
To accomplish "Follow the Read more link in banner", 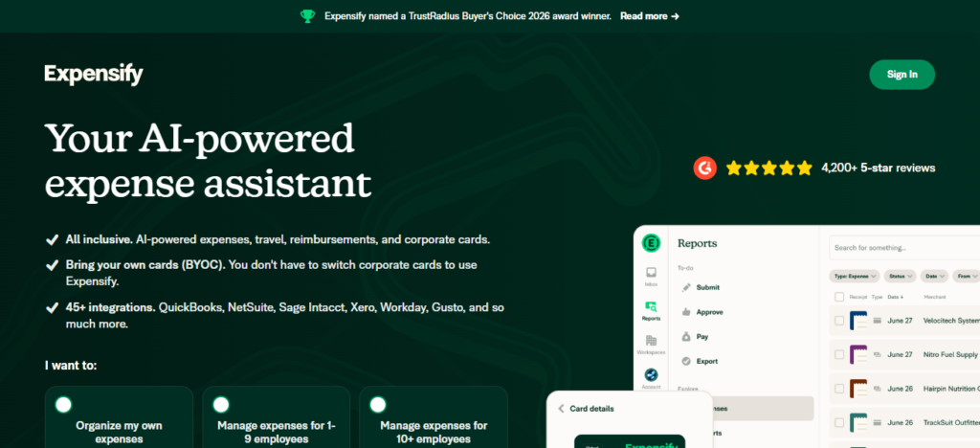I will pyautogui.click(x=650, y=16).
